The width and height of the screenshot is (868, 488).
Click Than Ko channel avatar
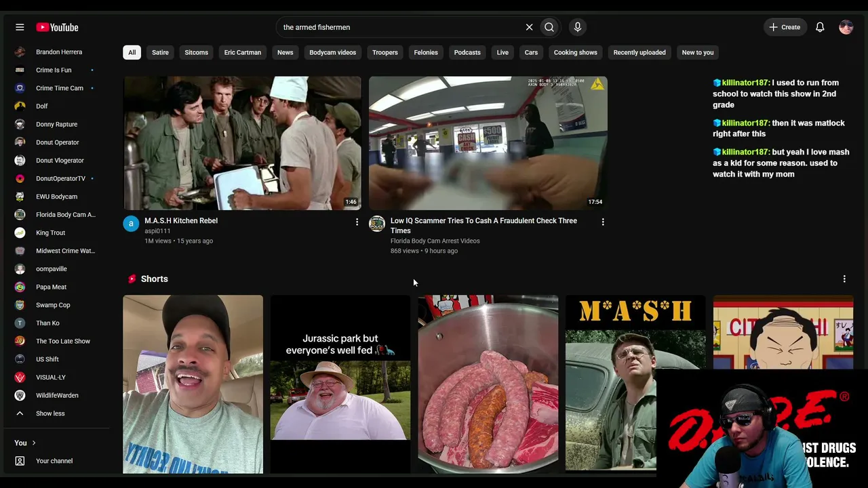[x=20, y=323]
